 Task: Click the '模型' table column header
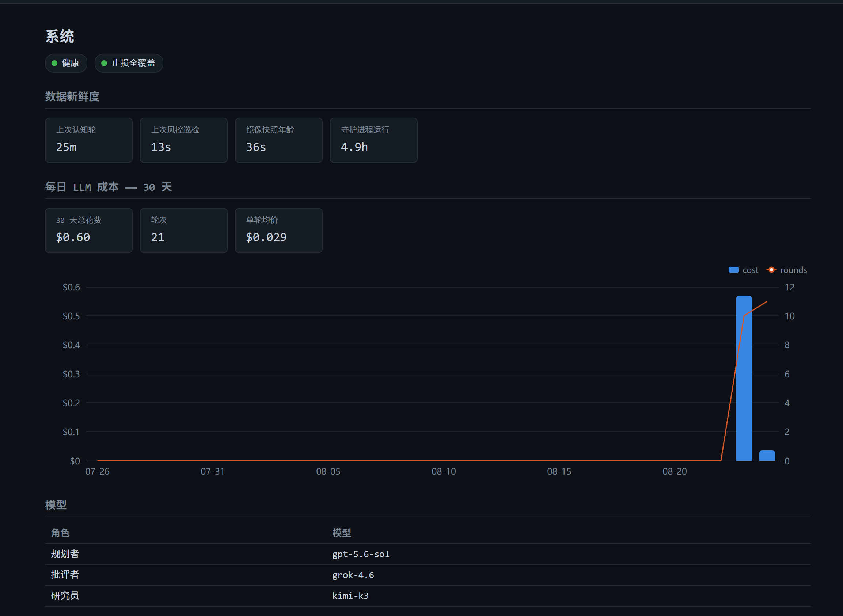point(342,533)
